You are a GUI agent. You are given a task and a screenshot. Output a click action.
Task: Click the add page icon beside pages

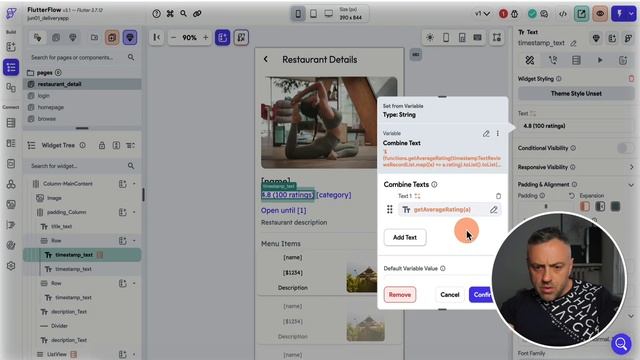click(x=58, y=73)
